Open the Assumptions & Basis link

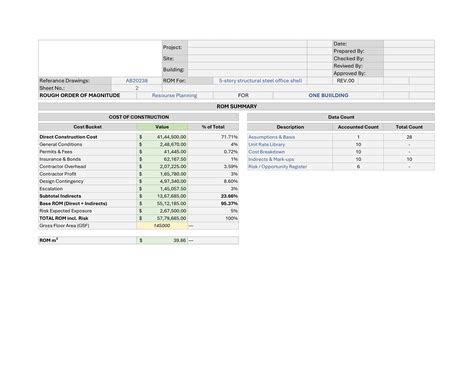pyautogui.click(x=271, y=137)
